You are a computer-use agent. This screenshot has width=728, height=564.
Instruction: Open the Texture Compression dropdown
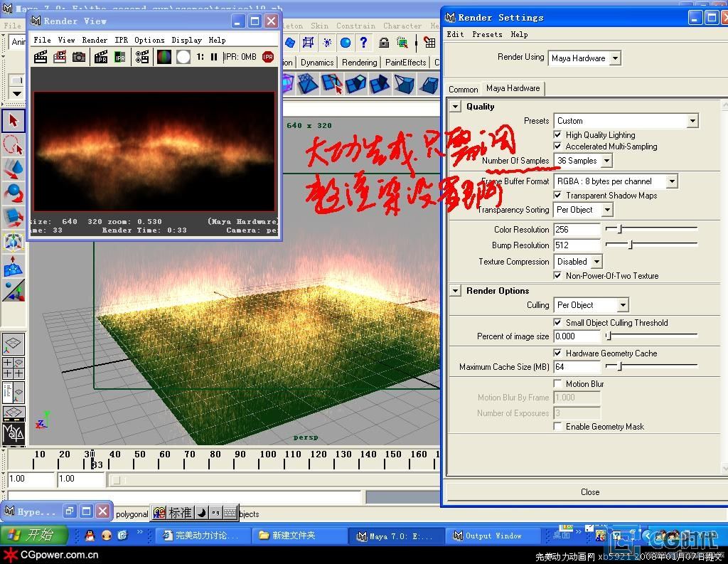click(578, 262)
